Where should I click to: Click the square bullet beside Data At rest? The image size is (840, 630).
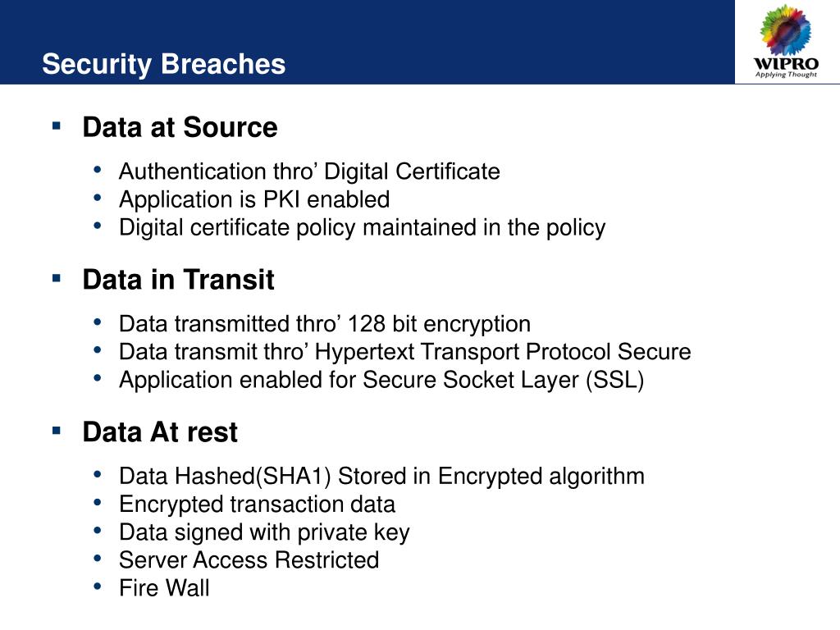click(57, 430)
